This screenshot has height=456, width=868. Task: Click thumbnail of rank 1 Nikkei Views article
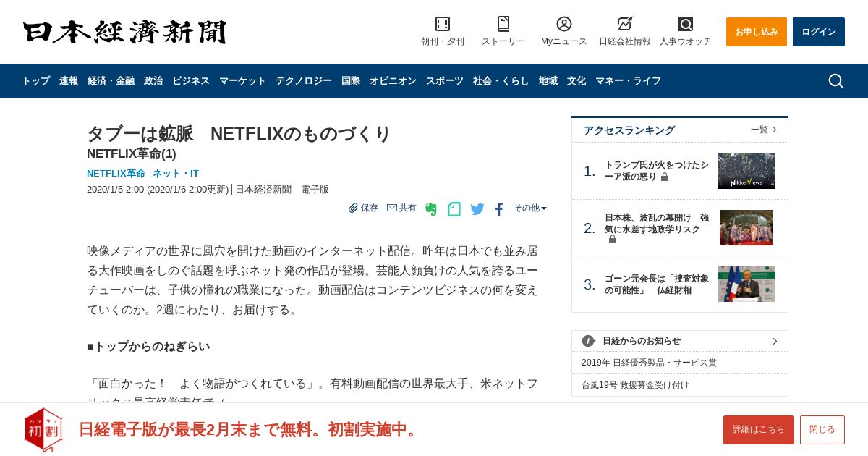click(x=746, y=171)
